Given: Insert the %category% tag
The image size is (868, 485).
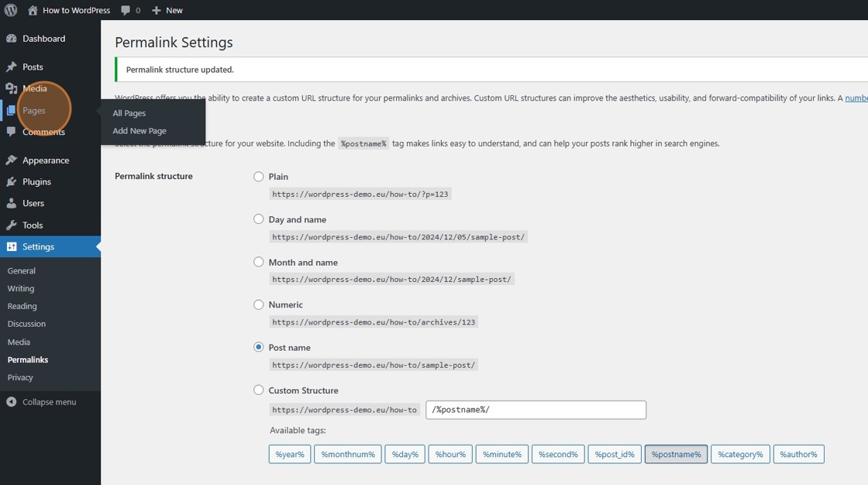Looking at the screenshot, I should [740, 454].
